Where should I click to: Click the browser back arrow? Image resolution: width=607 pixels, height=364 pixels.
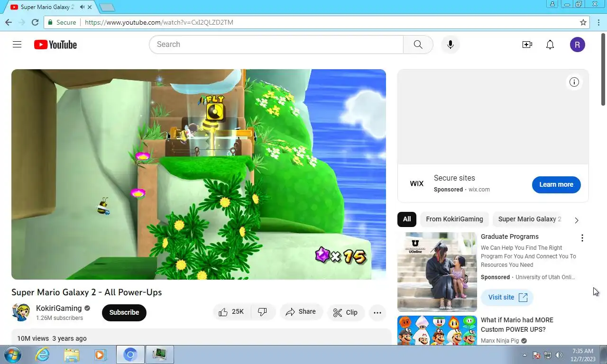[9, 22]
